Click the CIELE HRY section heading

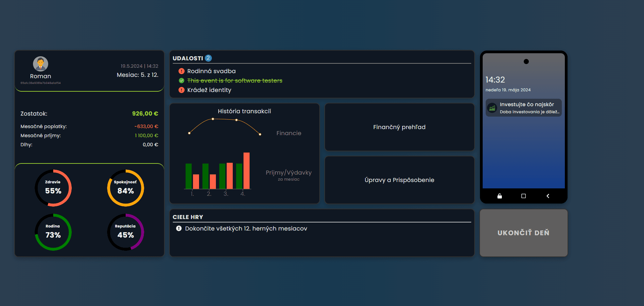[188, 217]
